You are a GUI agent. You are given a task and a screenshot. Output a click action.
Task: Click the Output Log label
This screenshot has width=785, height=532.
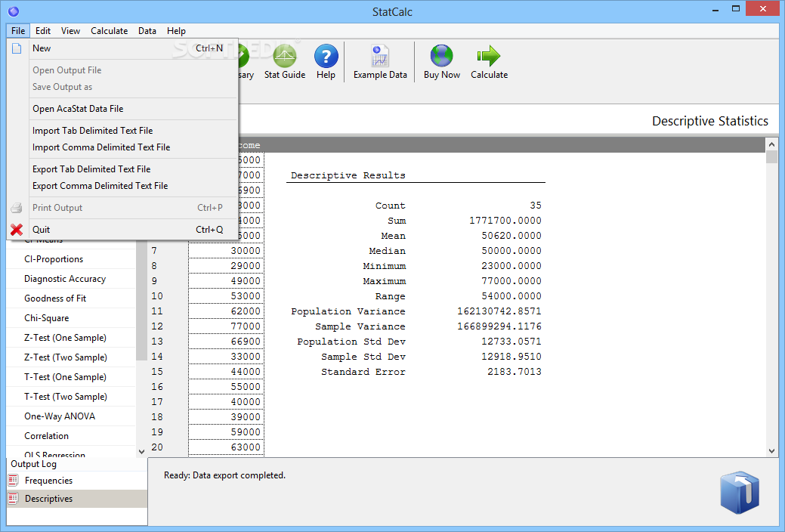pyautogui.click(x=33, y=464)
